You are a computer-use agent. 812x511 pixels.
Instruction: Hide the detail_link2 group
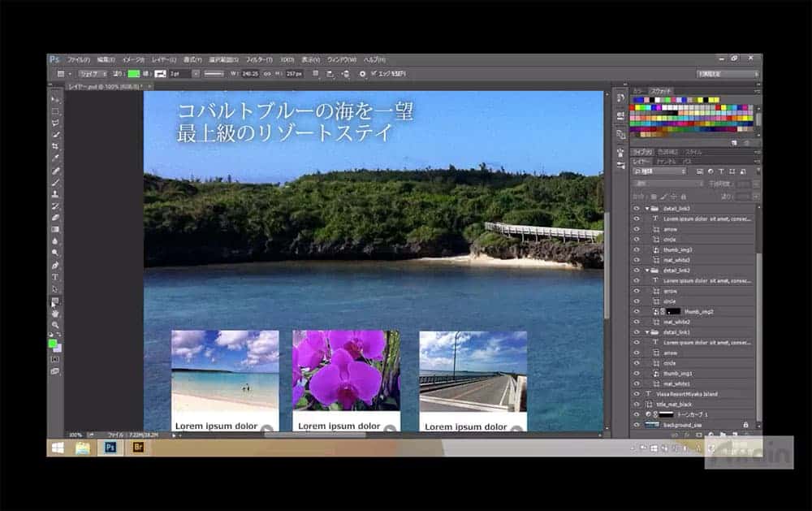coord(637,271)
